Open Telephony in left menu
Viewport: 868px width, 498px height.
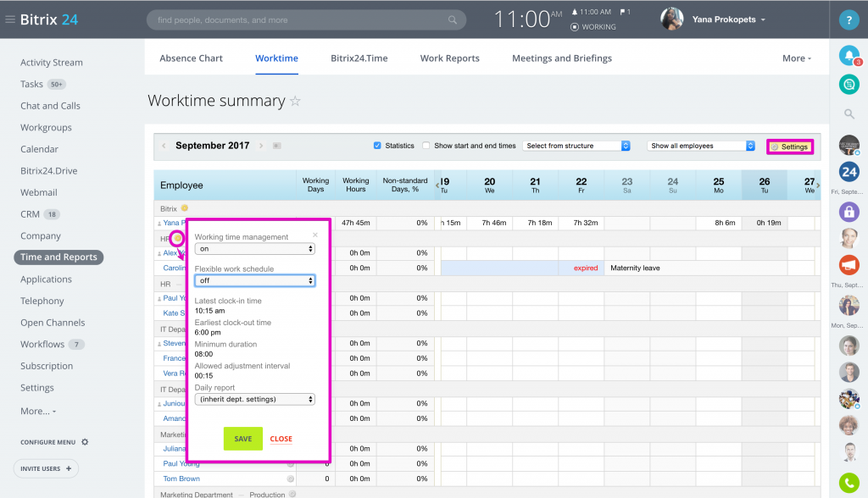click(42, 301)
